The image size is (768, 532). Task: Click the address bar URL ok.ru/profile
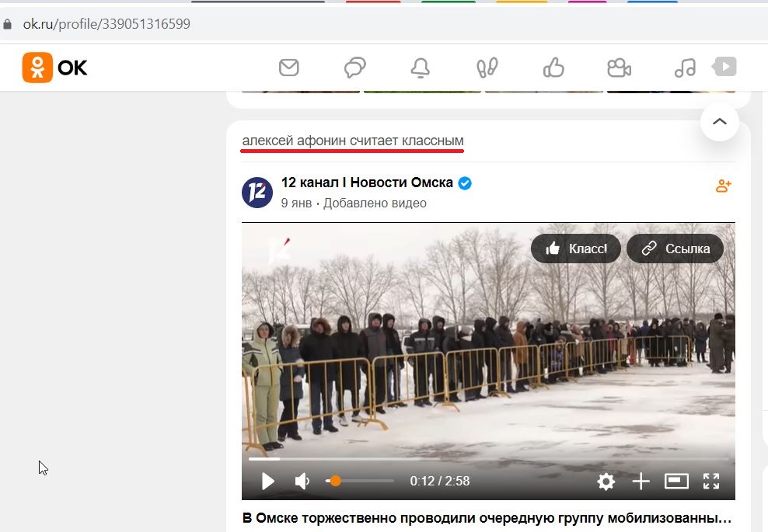106,24
